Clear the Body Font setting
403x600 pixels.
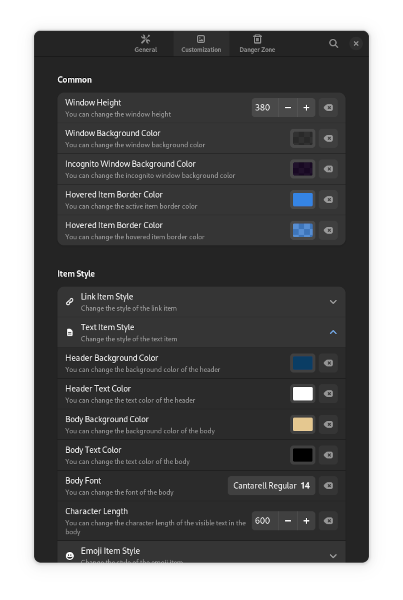click(x=328, y=486)
